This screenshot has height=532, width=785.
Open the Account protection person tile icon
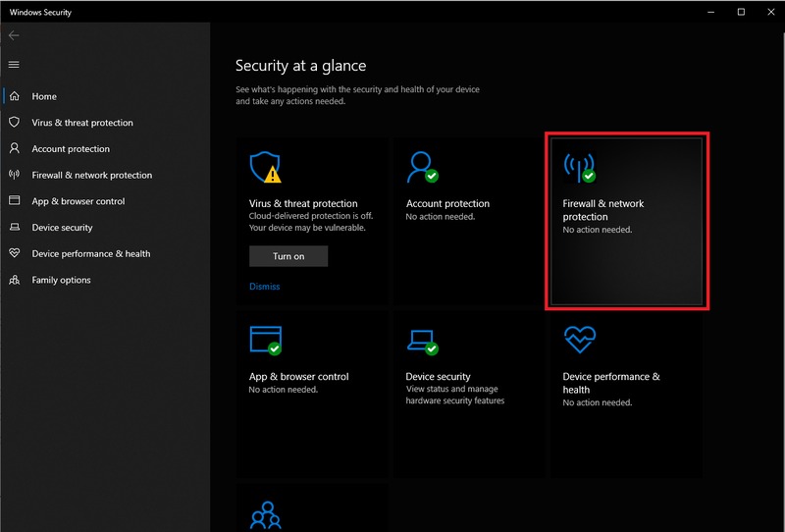(421, 168)
